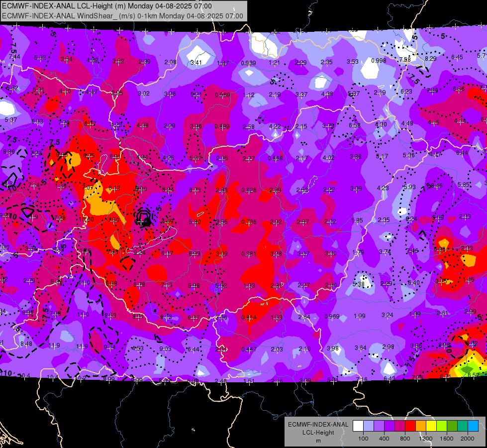Click the LCL-Height legend title text
This screenshot has width=487, height=448.
pyautogui.click(x=318, y=433)
